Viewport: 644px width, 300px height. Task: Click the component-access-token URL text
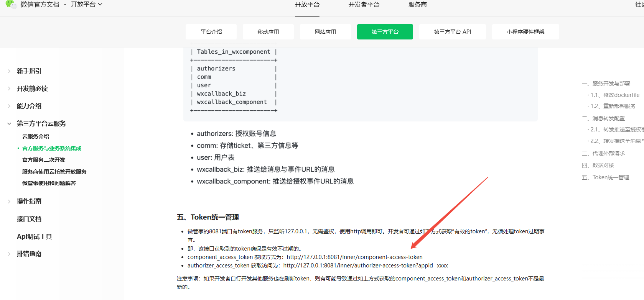(x=354, y=257)
